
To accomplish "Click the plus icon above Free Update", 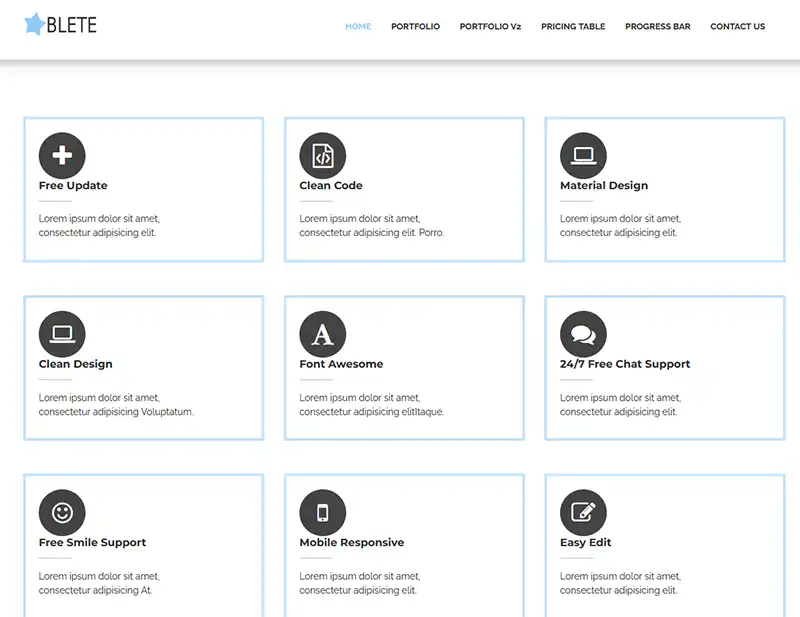I will [x=62, y=156].
